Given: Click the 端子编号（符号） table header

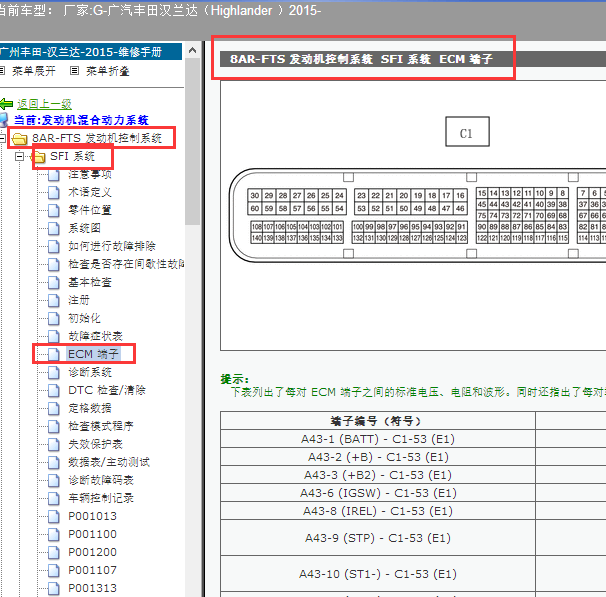Looking at the screenshot, I should coord(378,421).
